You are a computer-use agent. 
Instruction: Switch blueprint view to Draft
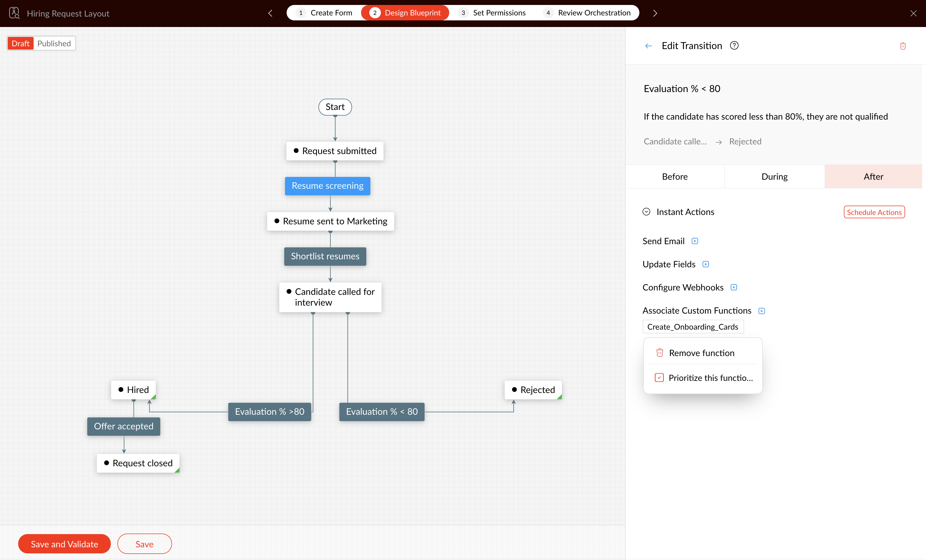point(20,44)
